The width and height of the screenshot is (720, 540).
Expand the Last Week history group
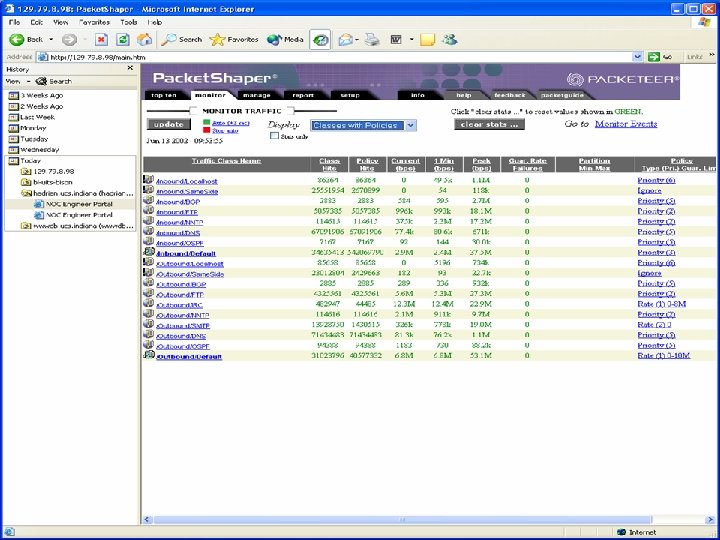32,117
